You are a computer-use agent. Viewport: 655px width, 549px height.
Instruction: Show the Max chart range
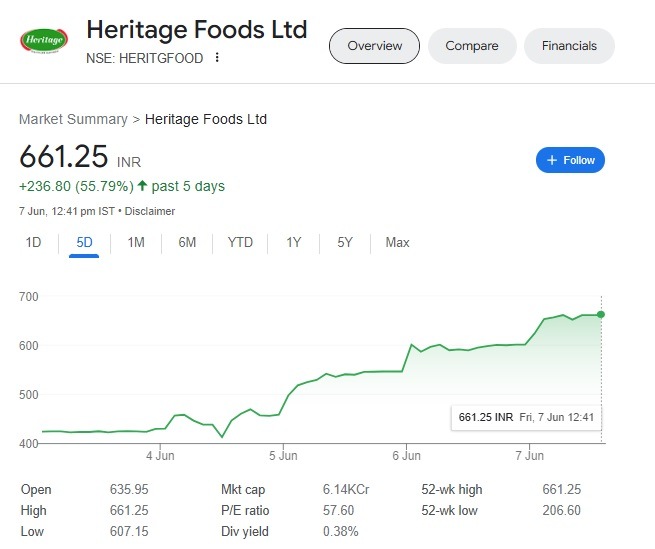click(x=397, y=242)
